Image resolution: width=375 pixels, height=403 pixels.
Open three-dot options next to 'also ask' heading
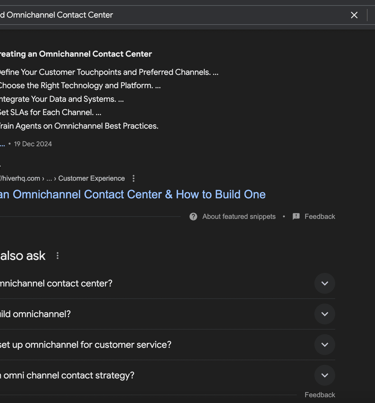click(58, 256)
